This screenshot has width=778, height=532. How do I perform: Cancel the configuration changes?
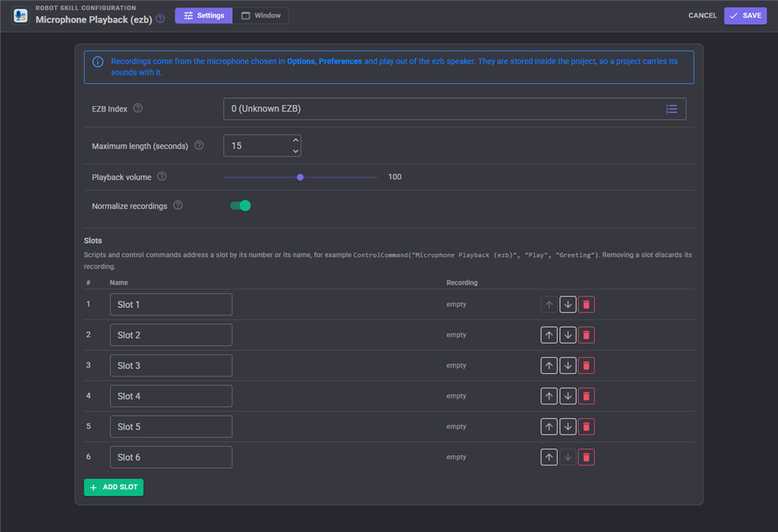coord(702,15)
